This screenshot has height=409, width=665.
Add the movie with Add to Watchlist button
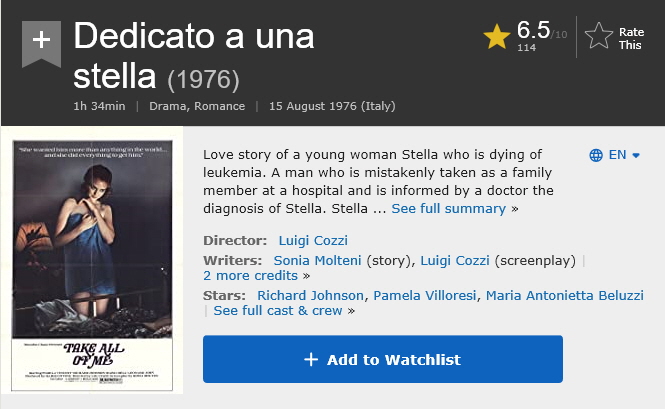383,359
